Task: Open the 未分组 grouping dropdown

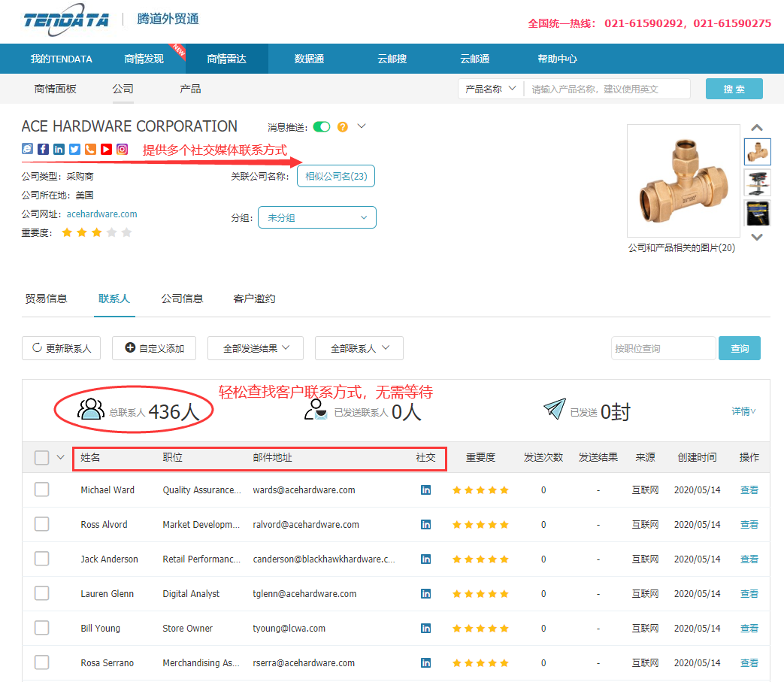Action: point(316,217)
